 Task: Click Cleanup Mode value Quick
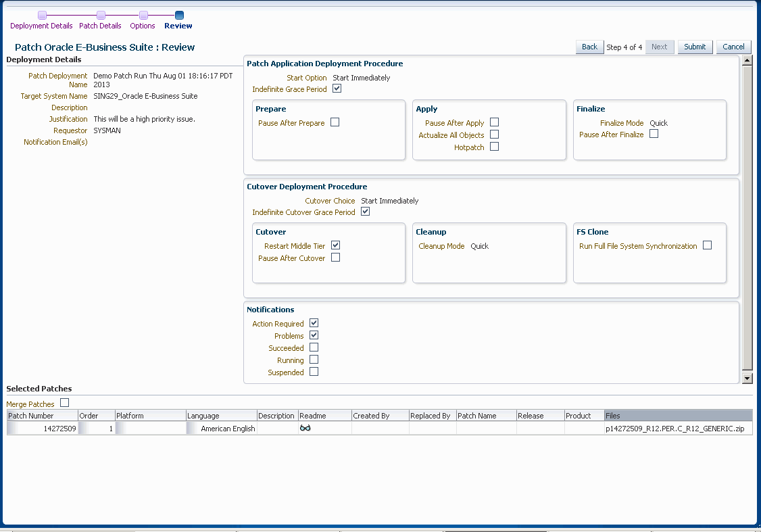(479, 246)
